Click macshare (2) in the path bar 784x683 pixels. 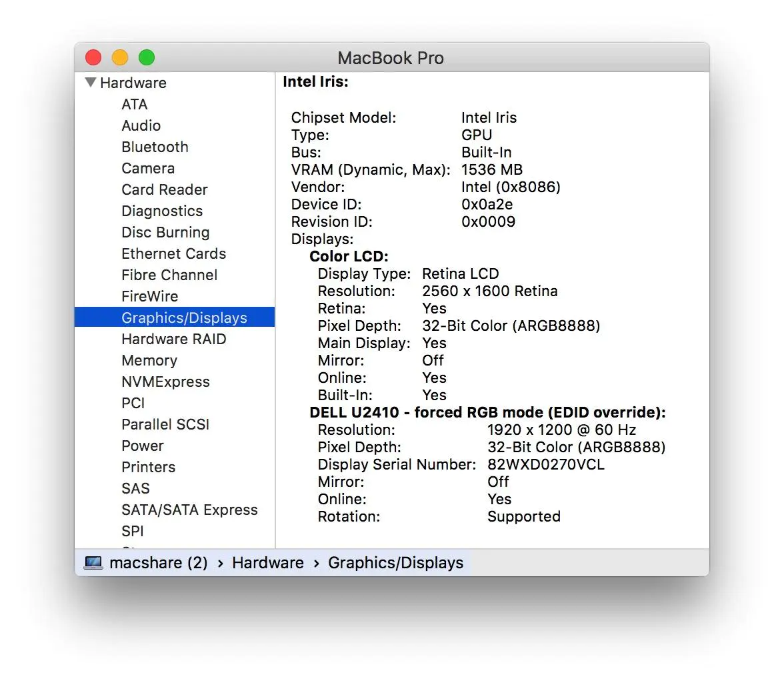(159, 563)
